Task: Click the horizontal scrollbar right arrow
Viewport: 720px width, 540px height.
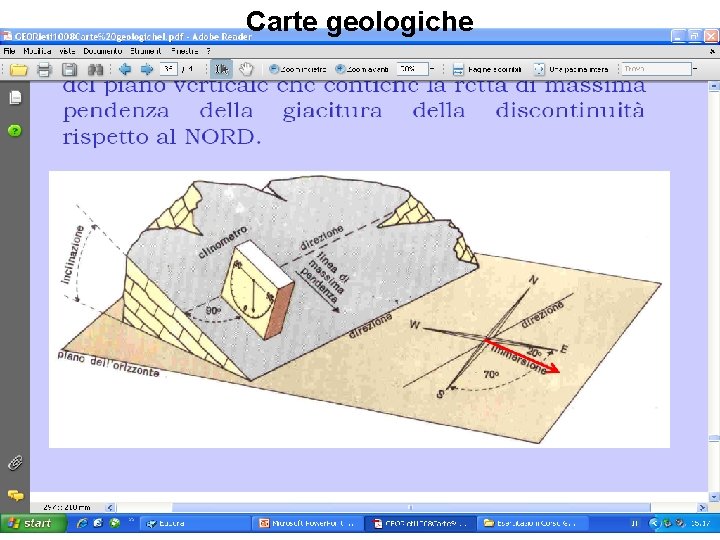Action: point(702,507)
